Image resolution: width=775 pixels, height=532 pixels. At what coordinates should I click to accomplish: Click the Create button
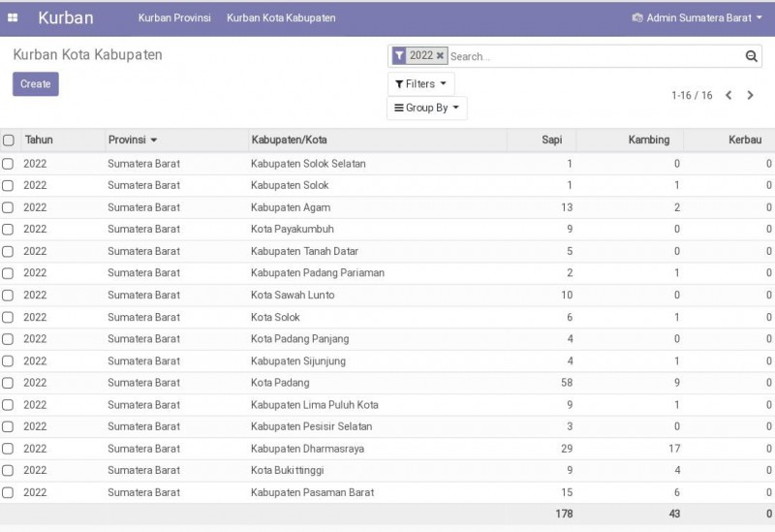pos(36,84)
